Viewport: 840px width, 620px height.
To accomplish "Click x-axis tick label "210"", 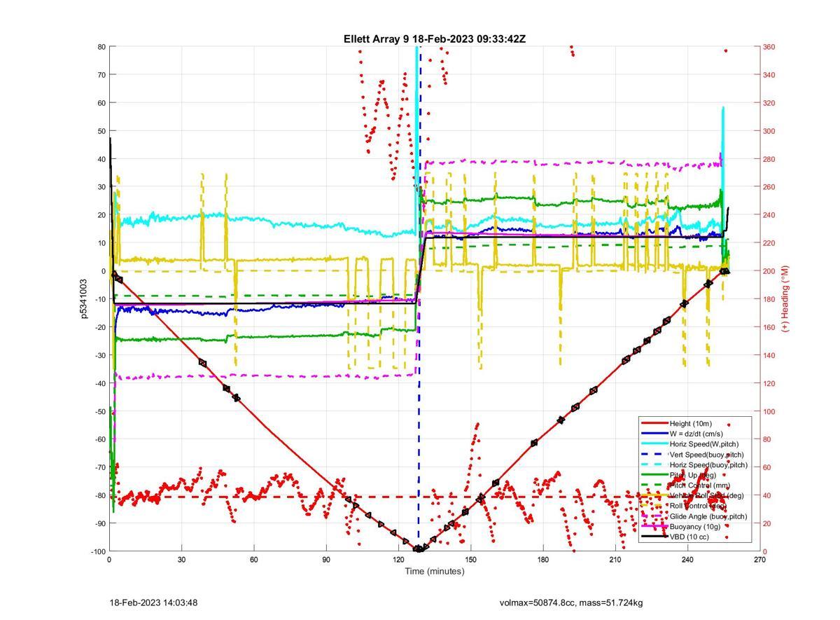I will click(x=615, y=559).
